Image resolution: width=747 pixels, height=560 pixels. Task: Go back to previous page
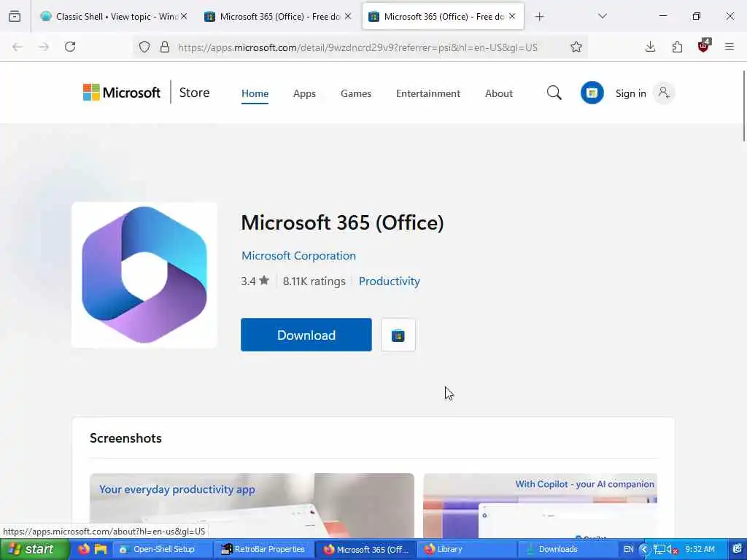[x=18, y=47]
